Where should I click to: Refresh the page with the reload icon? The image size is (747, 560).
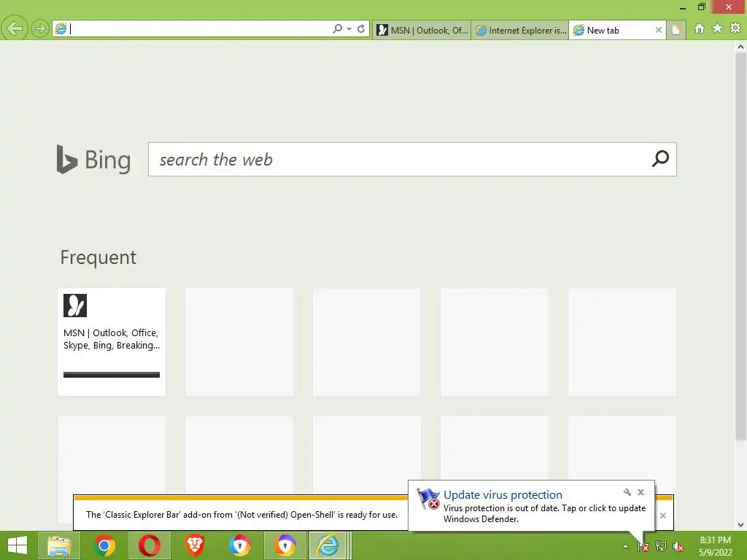pos(361,29)
